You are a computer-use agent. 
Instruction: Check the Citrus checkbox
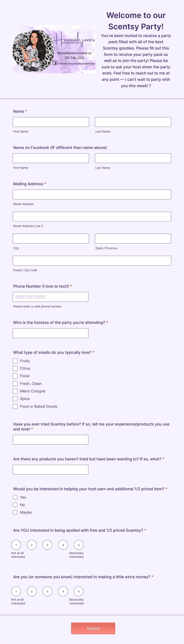(x=15, y=368)
